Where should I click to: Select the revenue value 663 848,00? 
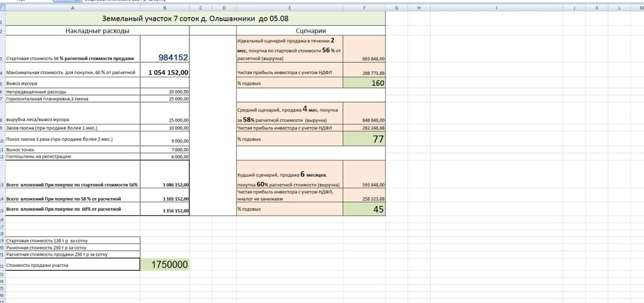364,49
